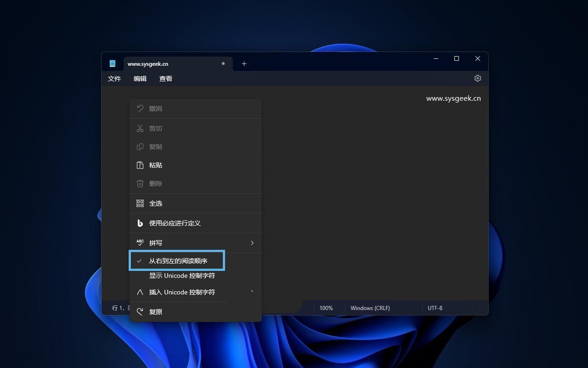Click the Notepad document icon on the tab
This screenshot has height=368, width=588.
[113, 63]
